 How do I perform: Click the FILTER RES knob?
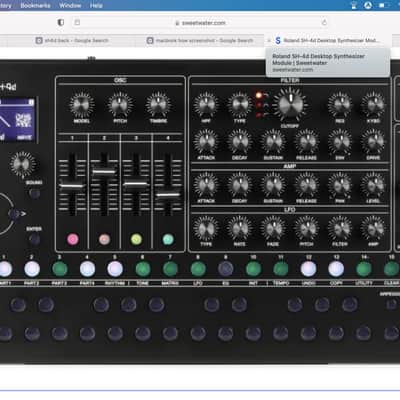click(x=340, y=104)
